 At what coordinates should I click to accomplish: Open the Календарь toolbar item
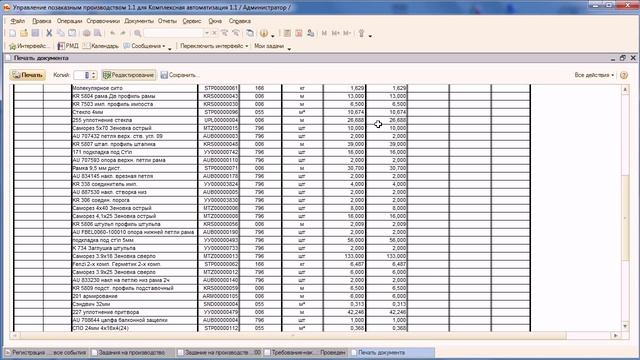100,46
